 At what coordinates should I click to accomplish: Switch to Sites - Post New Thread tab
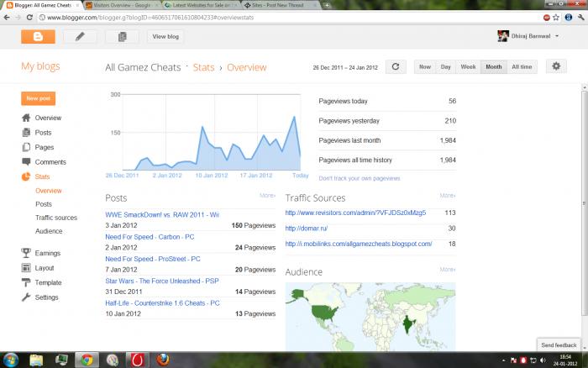(x=281, y=5)
